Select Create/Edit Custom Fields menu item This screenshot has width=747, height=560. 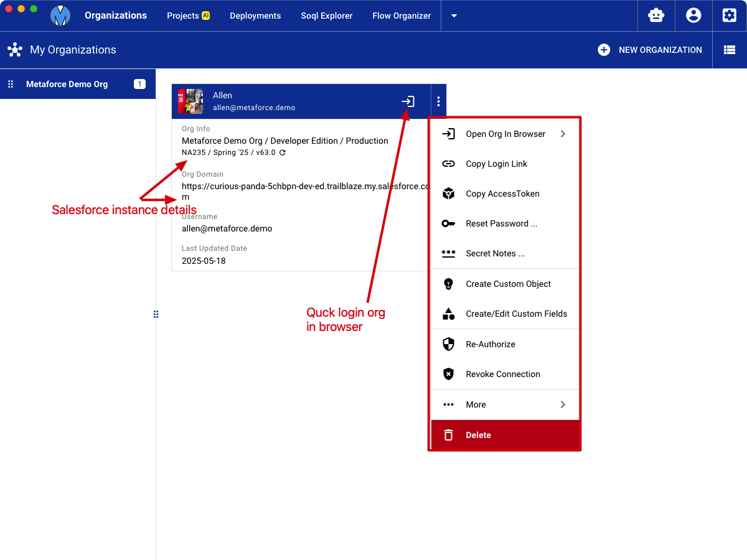pos(505,314)
